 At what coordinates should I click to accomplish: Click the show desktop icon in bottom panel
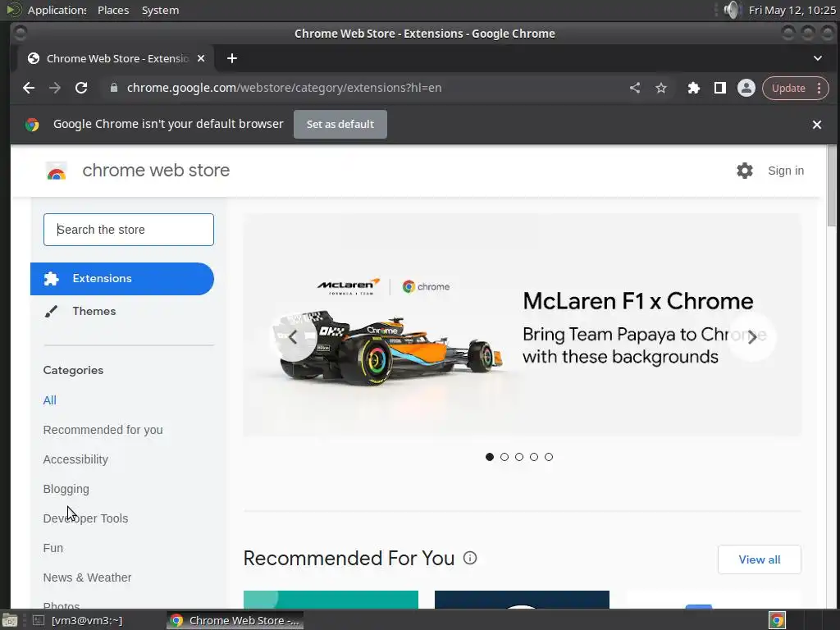tap(10, 620)
